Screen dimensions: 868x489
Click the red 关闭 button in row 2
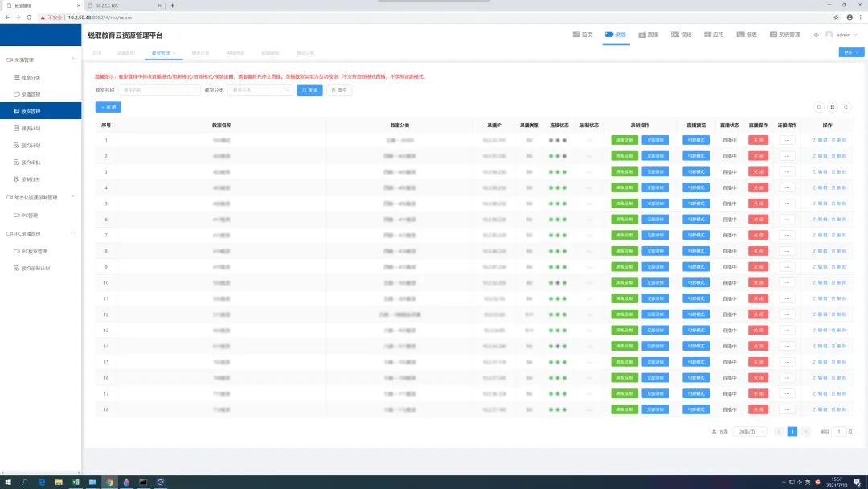[758, 155]
